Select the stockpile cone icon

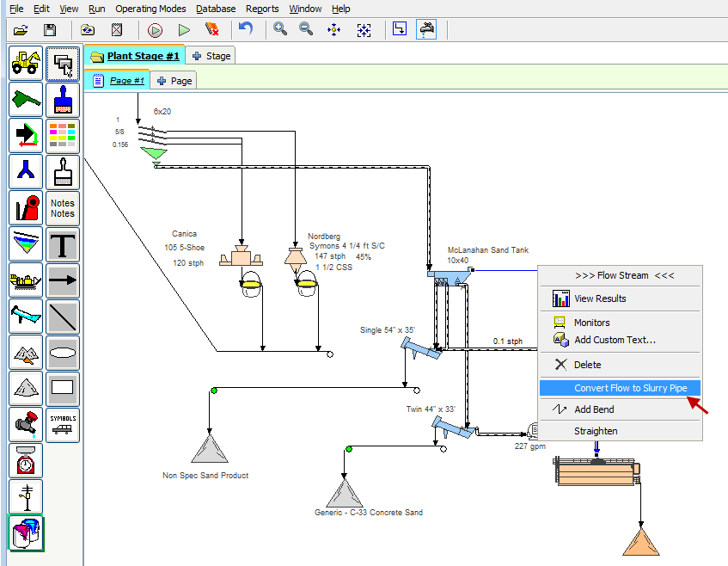(26, 389)
